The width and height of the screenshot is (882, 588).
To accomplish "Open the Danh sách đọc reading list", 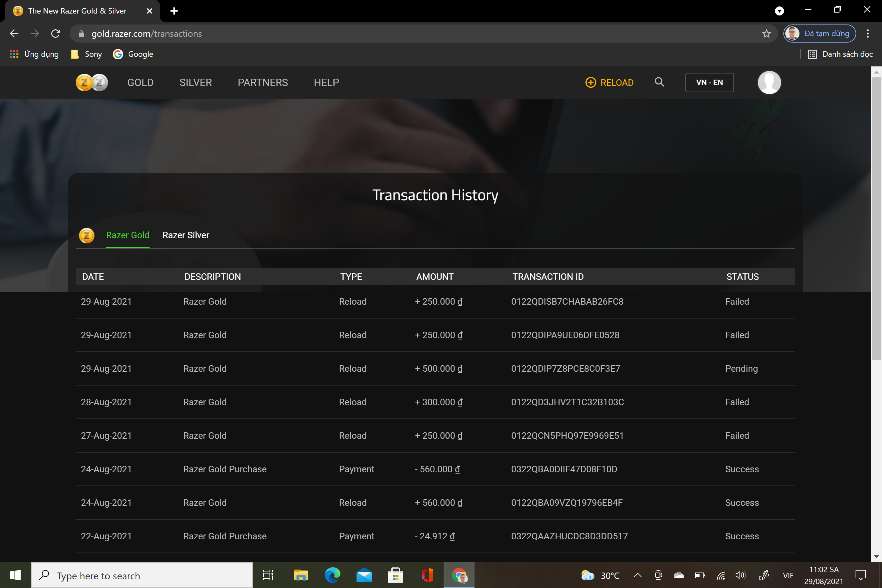I will [x=840, y=54].
